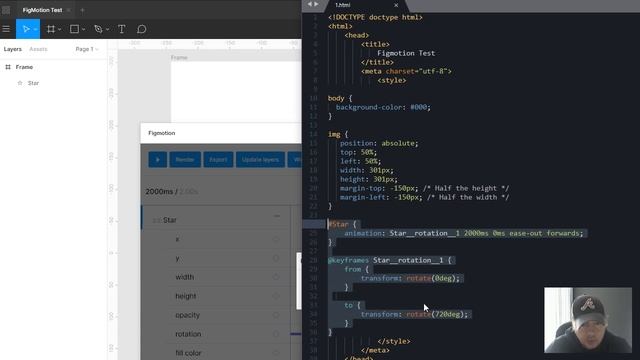The width and height of the screenshot is (640, 360).
Task: Open a new Figma tab with plus
Action: (82, 10)
